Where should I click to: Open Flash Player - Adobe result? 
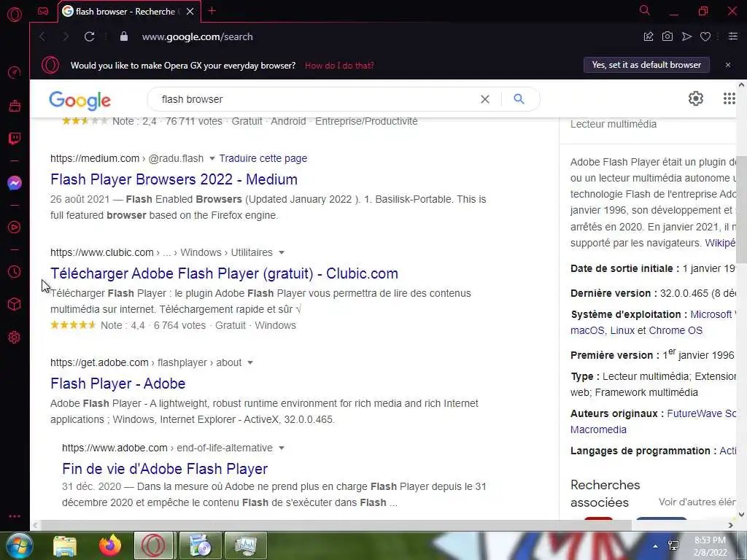(x=118, y=384)
